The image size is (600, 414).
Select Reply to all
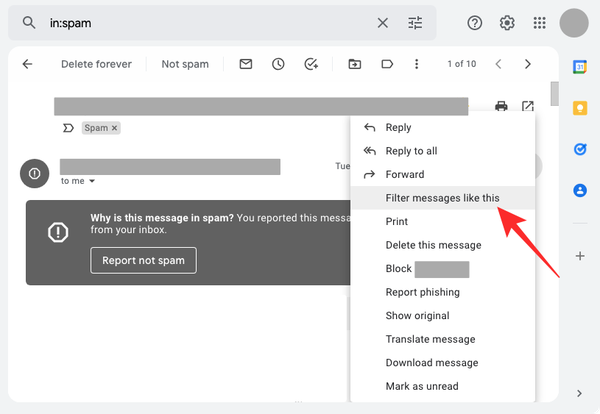pos(442,151)
